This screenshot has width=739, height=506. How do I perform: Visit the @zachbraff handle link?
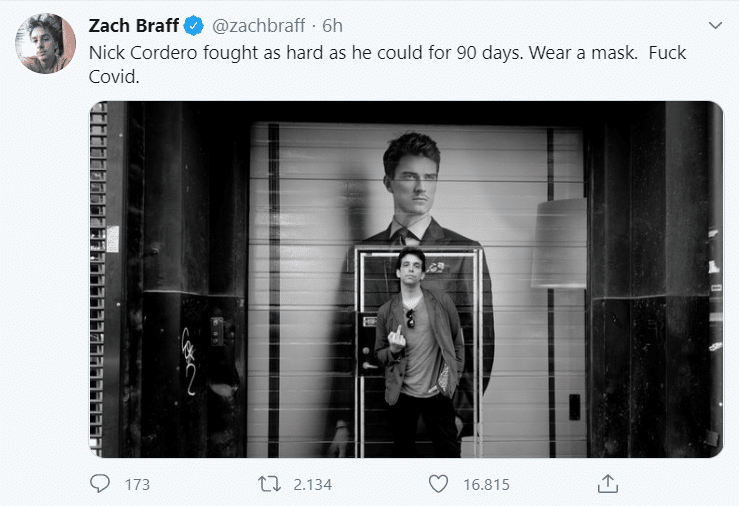(258, 26)
